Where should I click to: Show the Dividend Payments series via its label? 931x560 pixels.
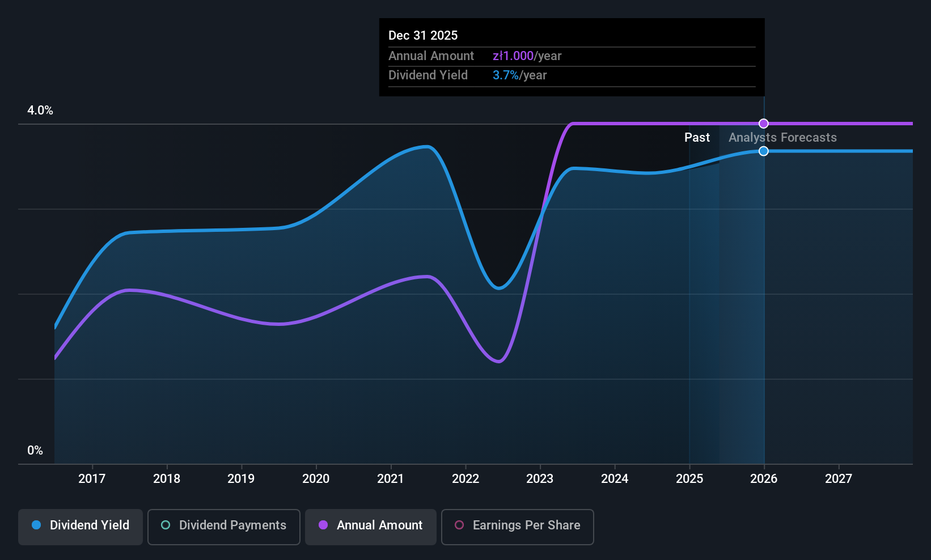click(x=232, y=525)
